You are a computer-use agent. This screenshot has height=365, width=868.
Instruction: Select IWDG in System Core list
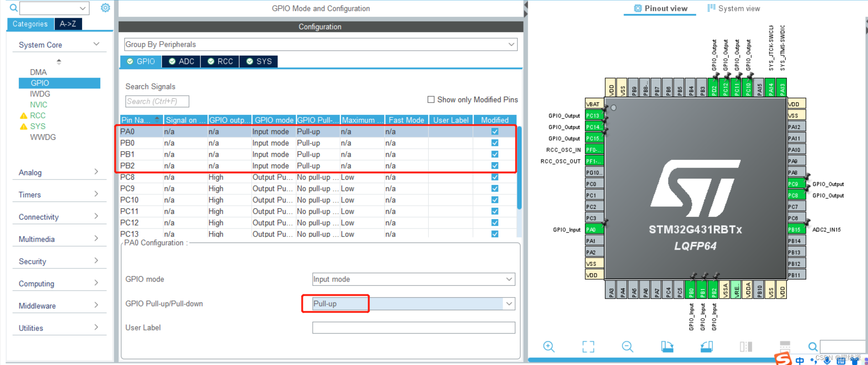click(x=40, y=94)
